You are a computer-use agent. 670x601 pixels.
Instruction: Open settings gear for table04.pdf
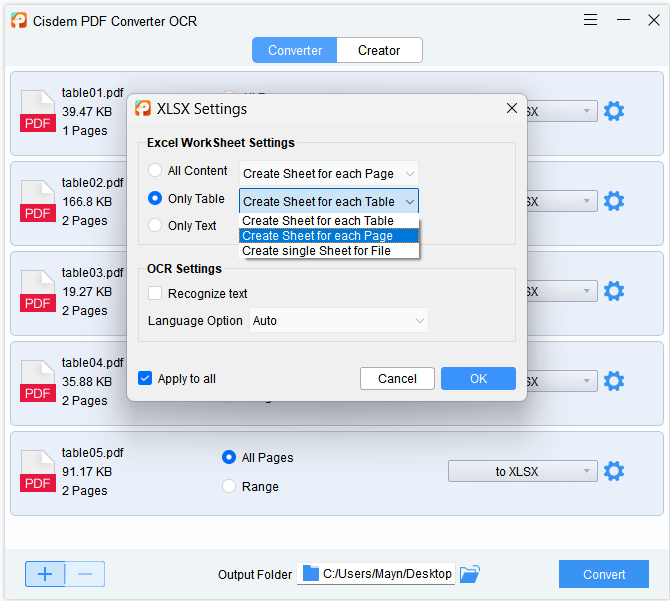coord(614,381)
